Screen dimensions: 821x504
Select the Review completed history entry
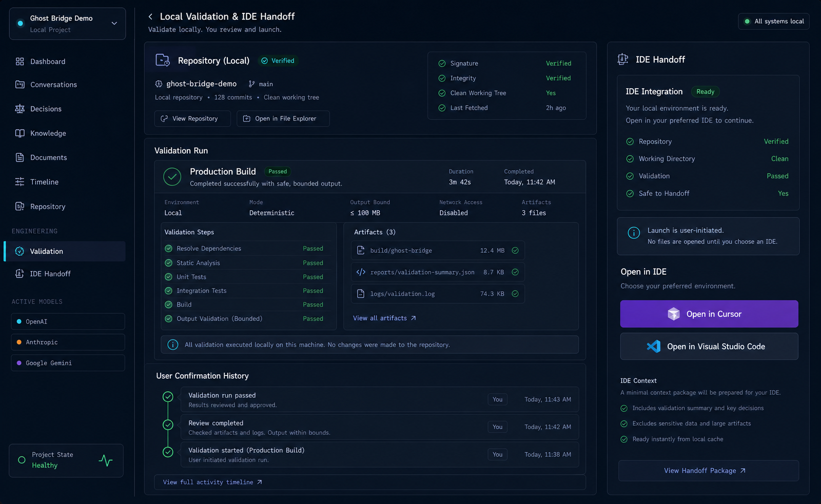click(380, 427)
